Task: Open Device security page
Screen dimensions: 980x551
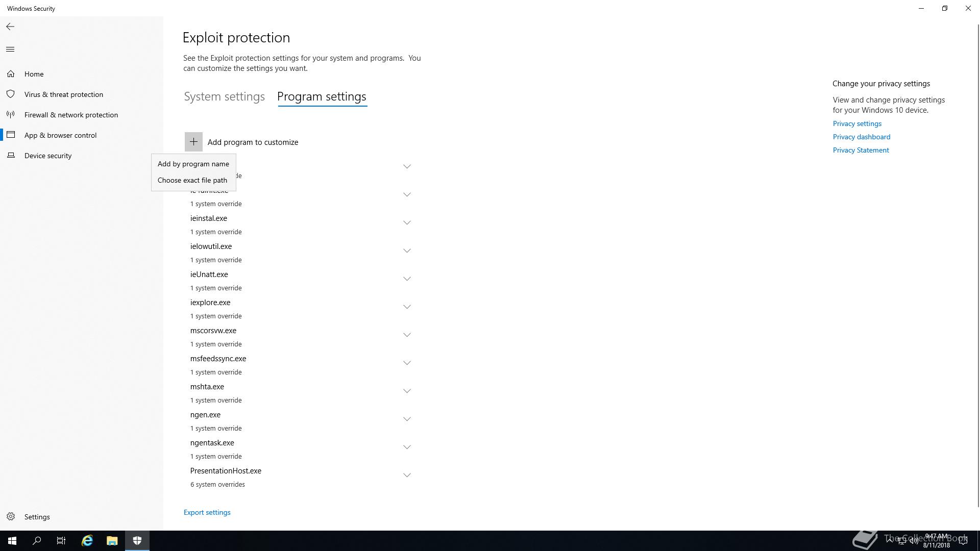Action: coord(48,156)
